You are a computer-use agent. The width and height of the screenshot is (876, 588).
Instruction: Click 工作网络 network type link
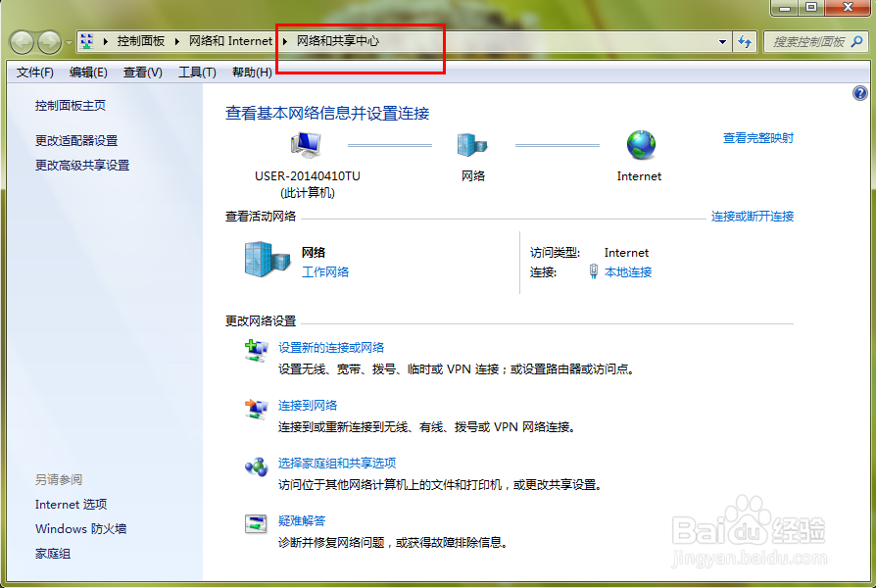tap(325, 272)
